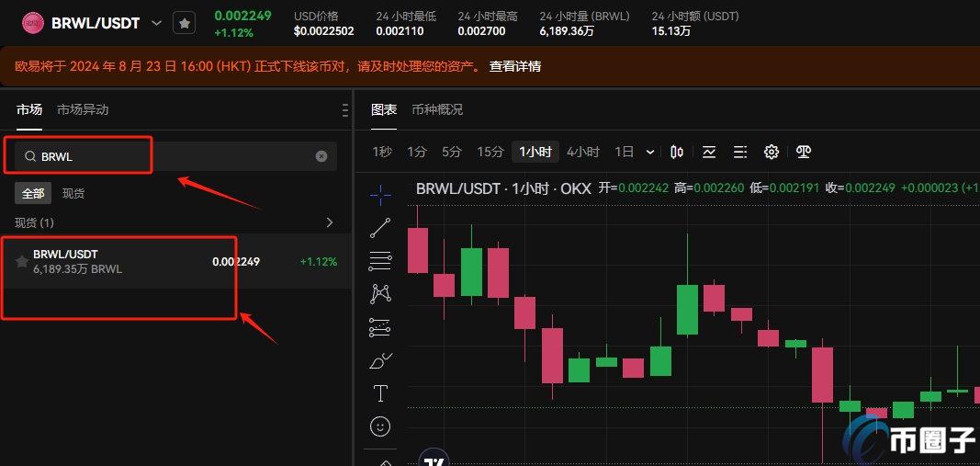The image size is (980, 466).
Task: Change candlestick chart style icon
Action: 677,152
